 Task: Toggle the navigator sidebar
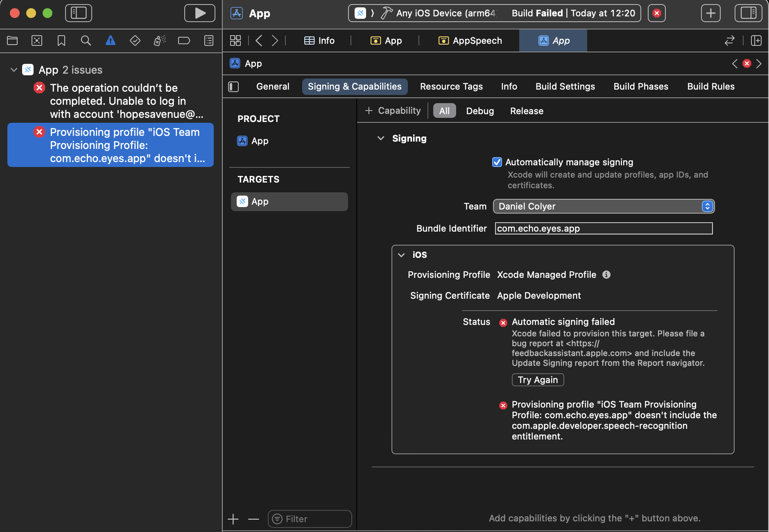pos(79,13)
